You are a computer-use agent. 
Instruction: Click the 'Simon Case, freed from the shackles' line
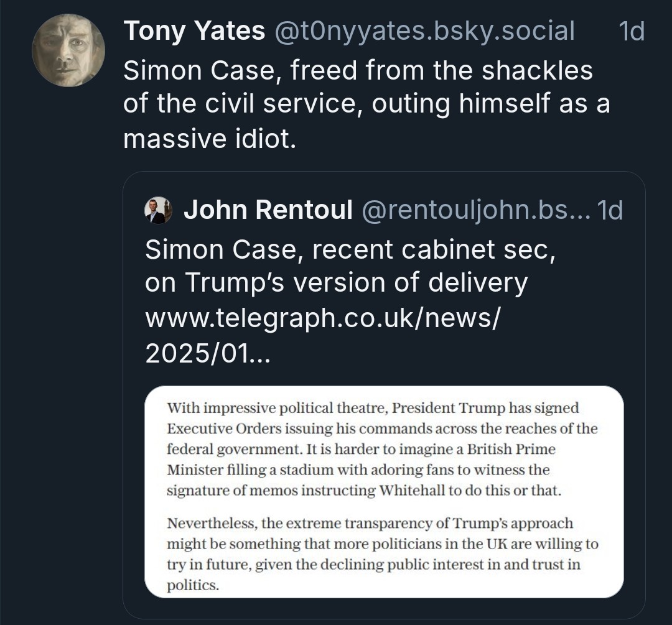click(x=358, y=70)
